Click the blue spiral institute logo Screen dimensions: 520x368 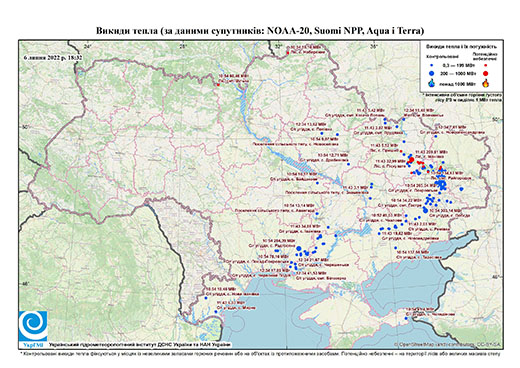coord(33,326)
